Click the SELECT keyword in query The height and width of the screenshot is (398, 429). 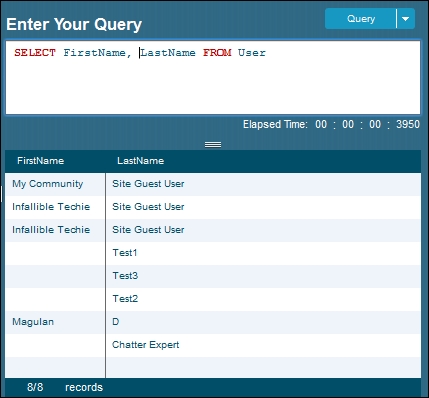point(35,53)
